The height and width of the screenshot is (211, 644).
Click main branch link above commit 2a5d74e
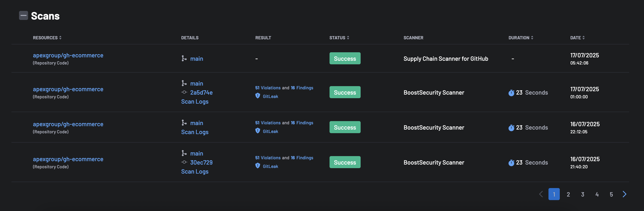point(197,83)
